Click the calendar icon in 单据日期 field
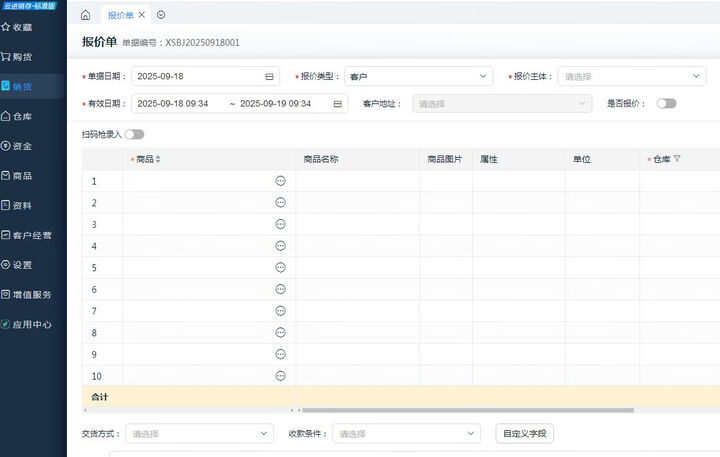Image resolution: width=720 pixels, height=457 pixels. (269, 76)
